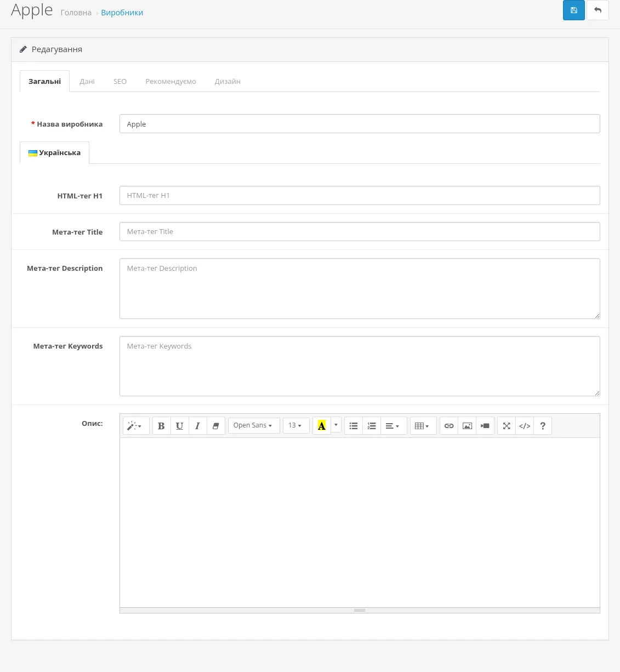Screen dimensions: 620x672
Task: Toggle underline formatting in the editor
Action: (x=179, y=426)
